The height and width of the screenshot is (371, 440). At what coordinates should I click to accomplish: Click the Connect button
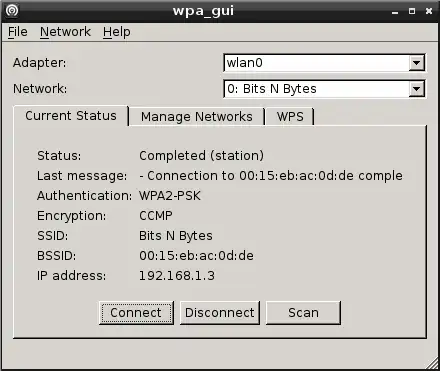click(x=136, y=313)
